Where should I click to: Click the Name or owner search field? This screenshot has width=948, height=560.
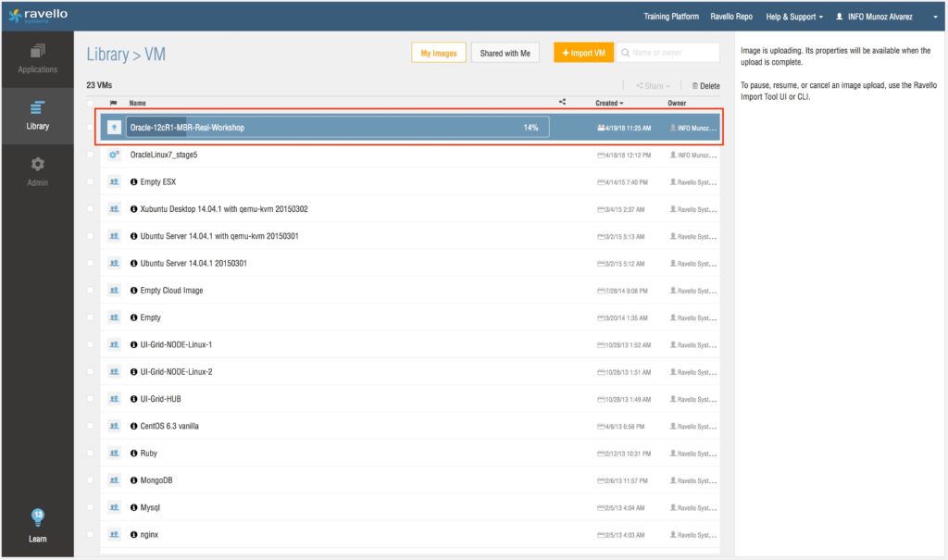(673, 54)
